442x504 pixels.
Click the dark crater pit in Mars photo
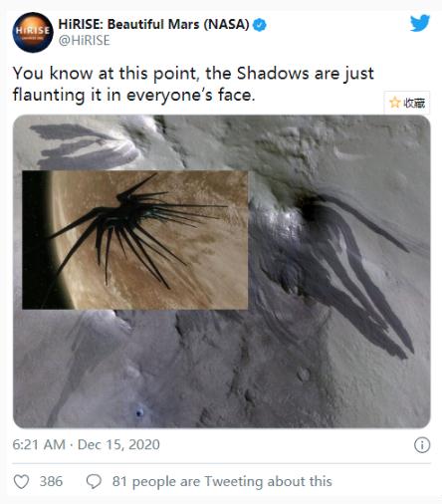pos(311,209)
